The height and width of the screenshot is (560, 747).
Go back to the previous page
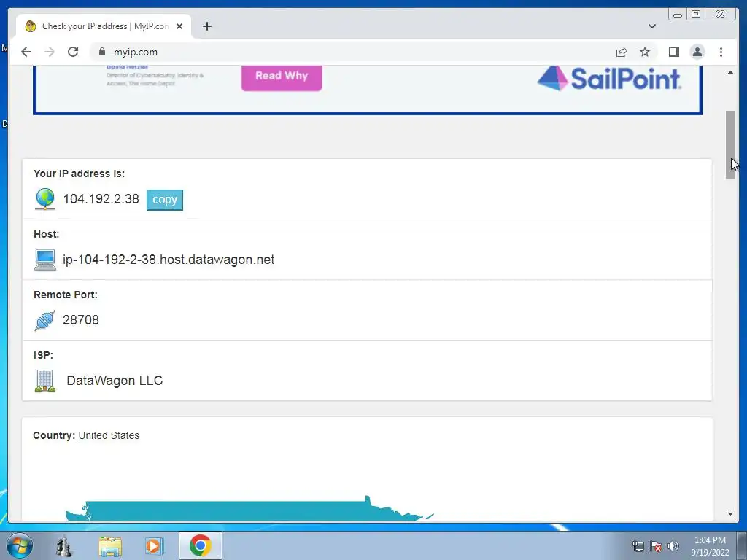[x=26, y=52]
